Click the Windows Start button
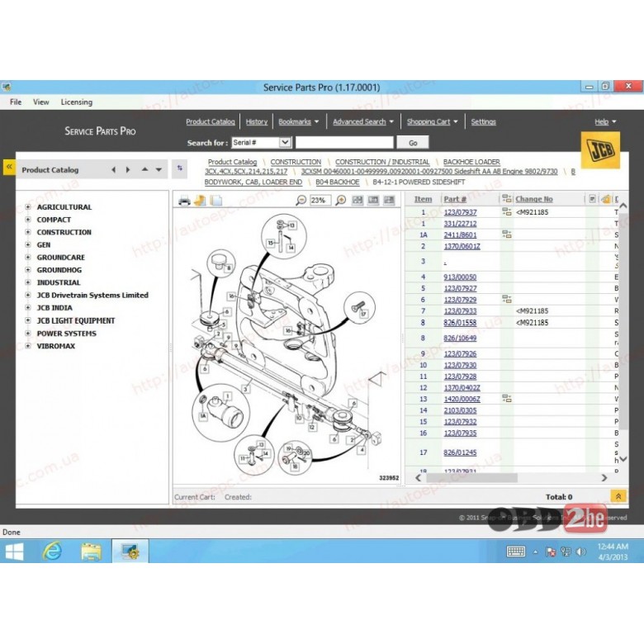Viewport: 644px width, 644px height. (x=14, y=552)
